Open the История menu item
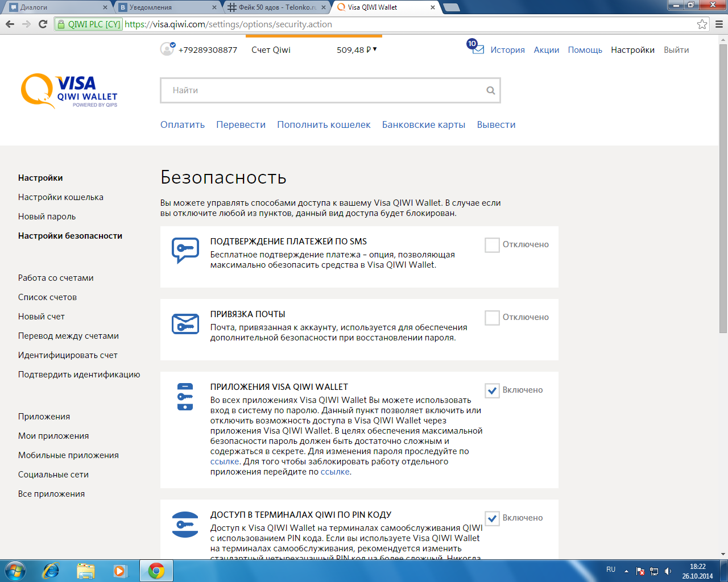728x582 pixels. [x=508, y=50]
